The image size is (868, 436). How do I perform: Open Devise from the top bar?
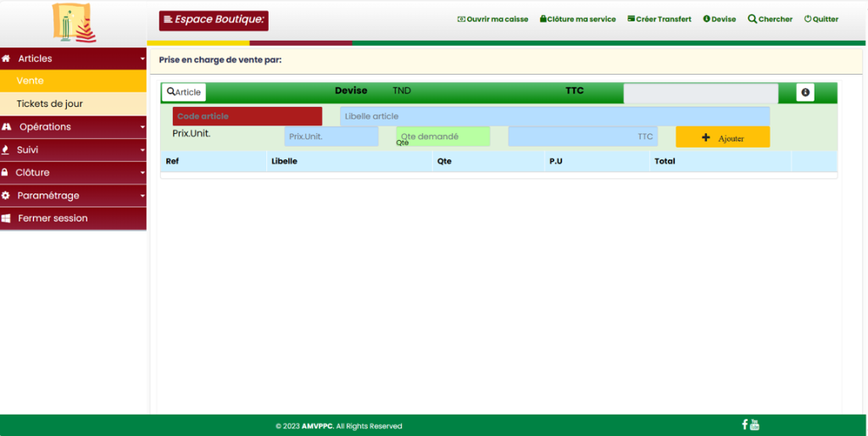(720, 19)
